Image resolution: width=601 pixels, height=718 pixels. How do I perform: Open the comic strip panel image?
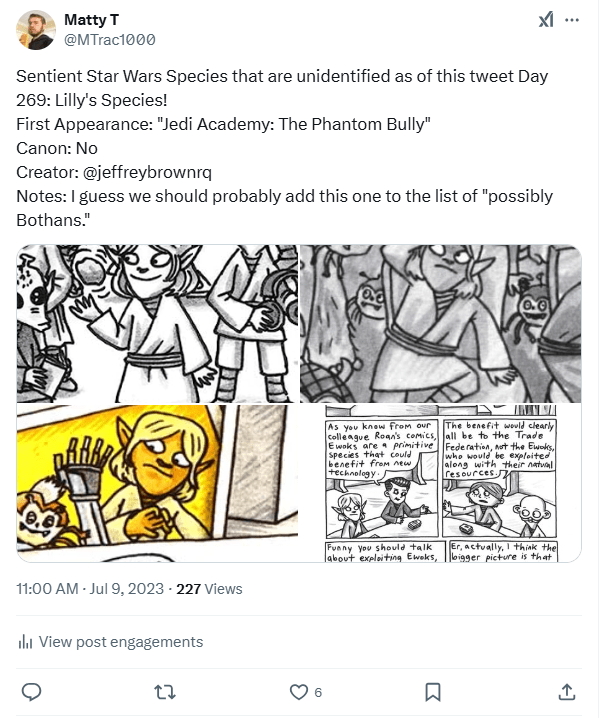tap(441, 484)
